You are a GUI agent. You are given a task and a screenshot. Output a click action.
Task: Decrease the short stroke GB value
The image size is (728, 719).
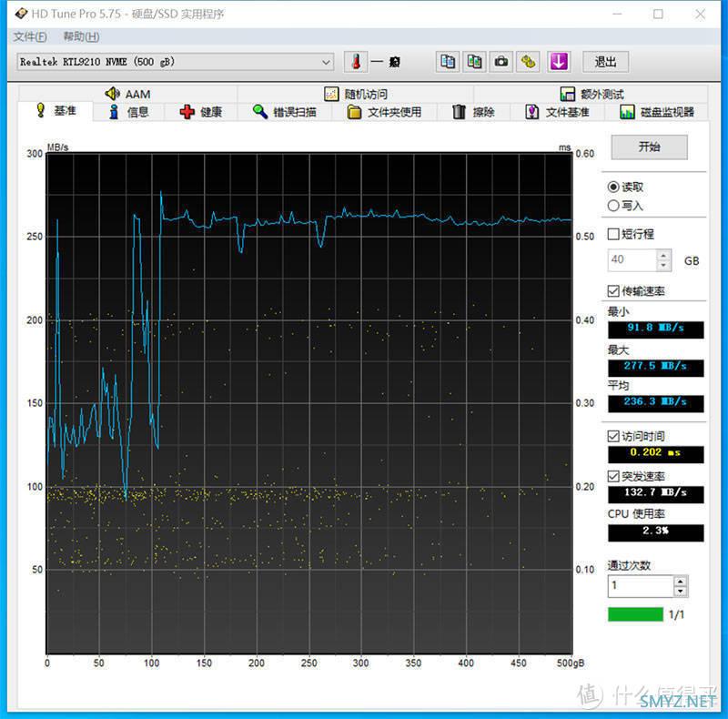[663, 265]
